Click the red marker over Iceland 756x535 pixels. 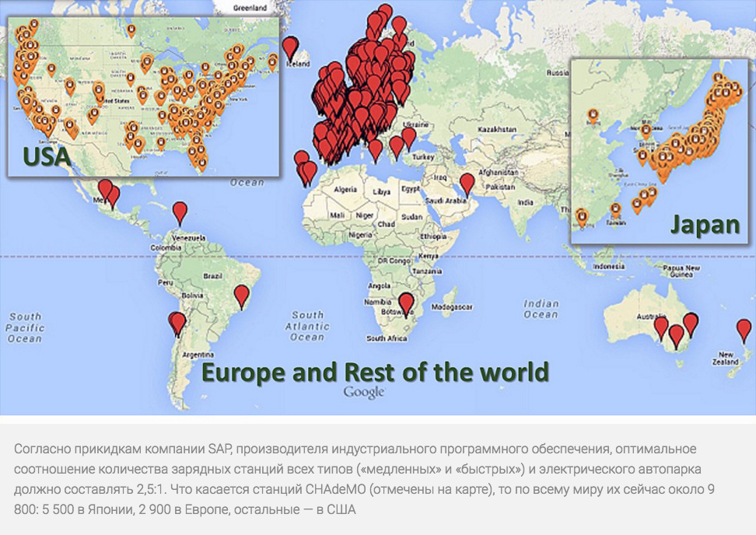(290, 48)
